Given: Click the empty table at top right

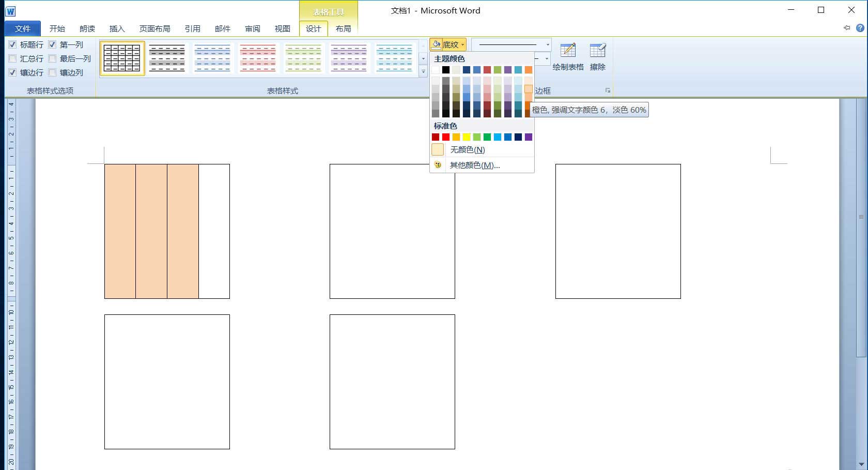Looking at the screenshot, I should 618,231.
